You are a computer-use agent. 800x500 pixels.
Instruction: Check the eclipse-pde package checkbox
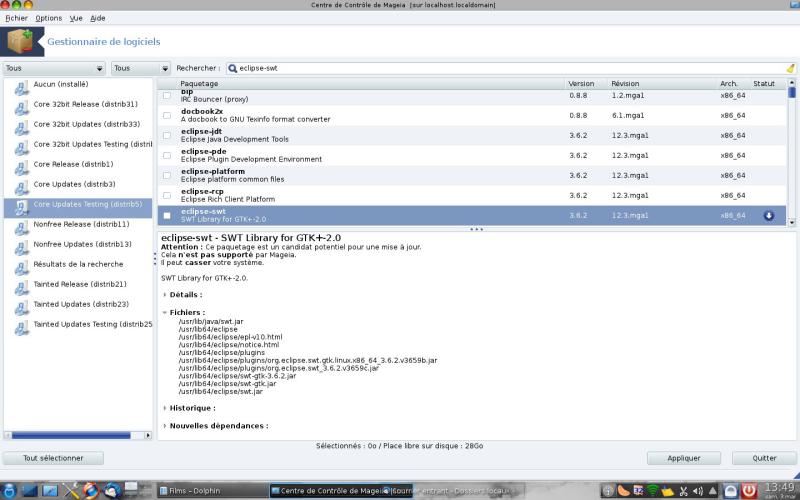[167, 155]
